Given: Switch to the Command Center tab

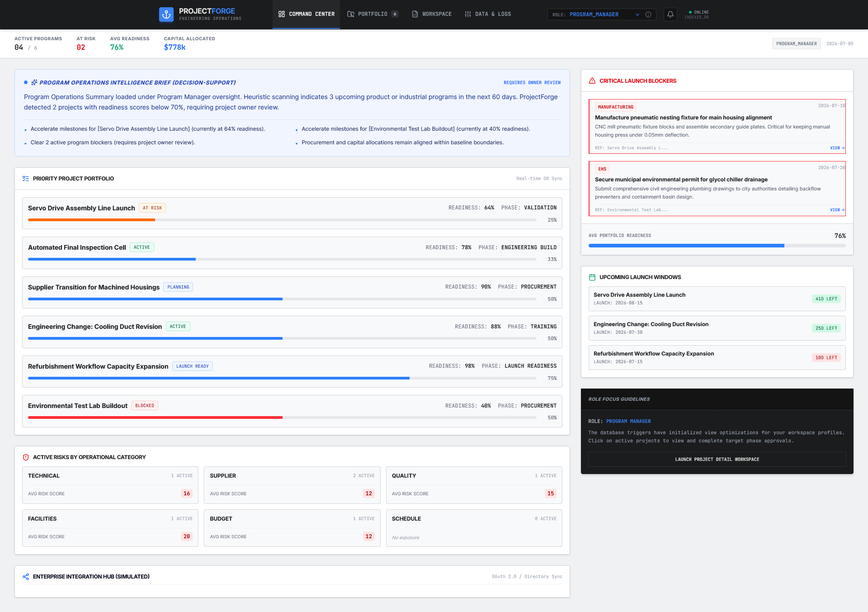Looking at the screenshot, I should point(307,14).
